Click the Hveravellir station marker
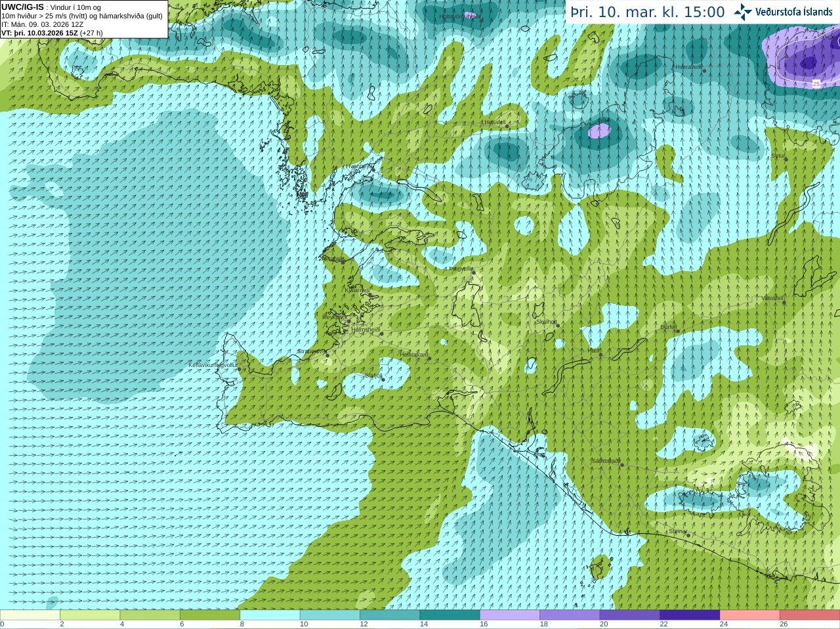The height and width of the screenshot is (629, 840). click(704, 70)
